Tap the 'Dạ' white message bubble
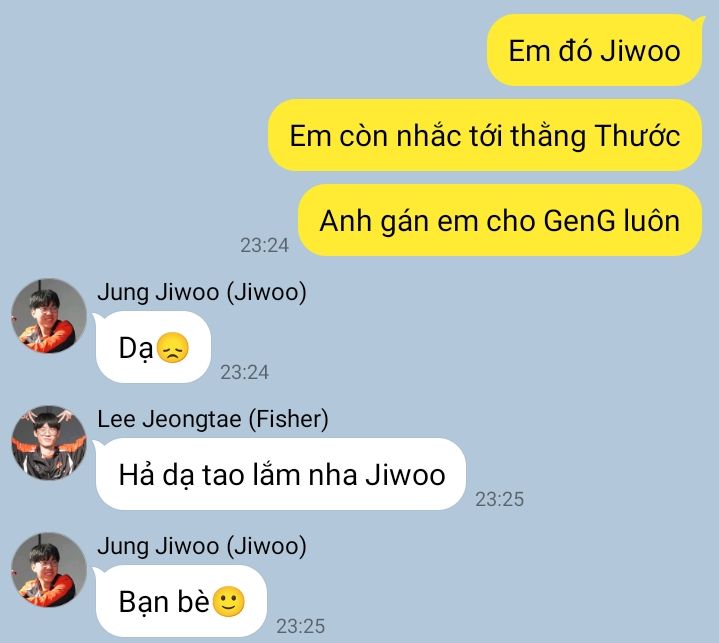This screenshot has height=643, width=719. click(x=153, y=347)
